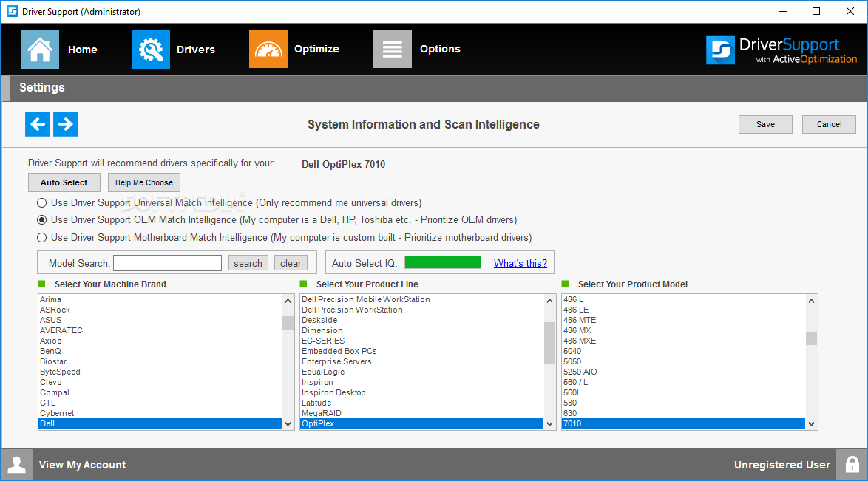The image size is (868, 481).
Task: Click the Product Line scrollbar thumb
Action: [549, 343]
